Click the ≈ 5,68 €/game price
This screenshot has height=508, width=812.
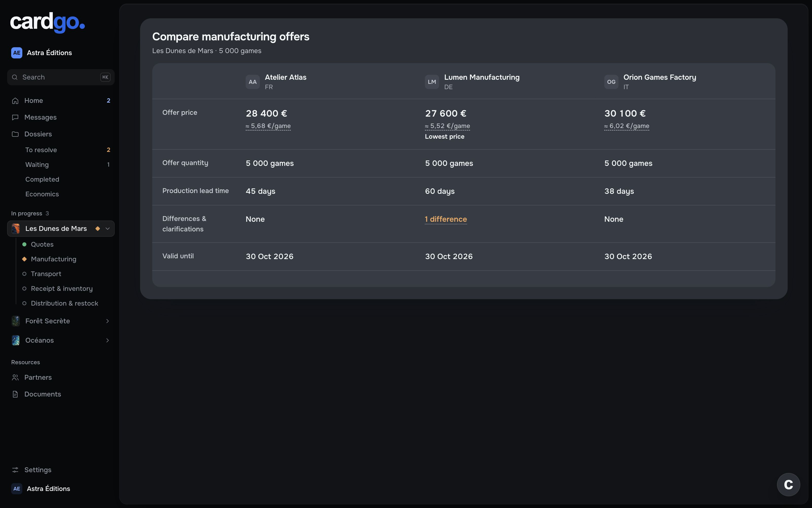click(268, 126)
